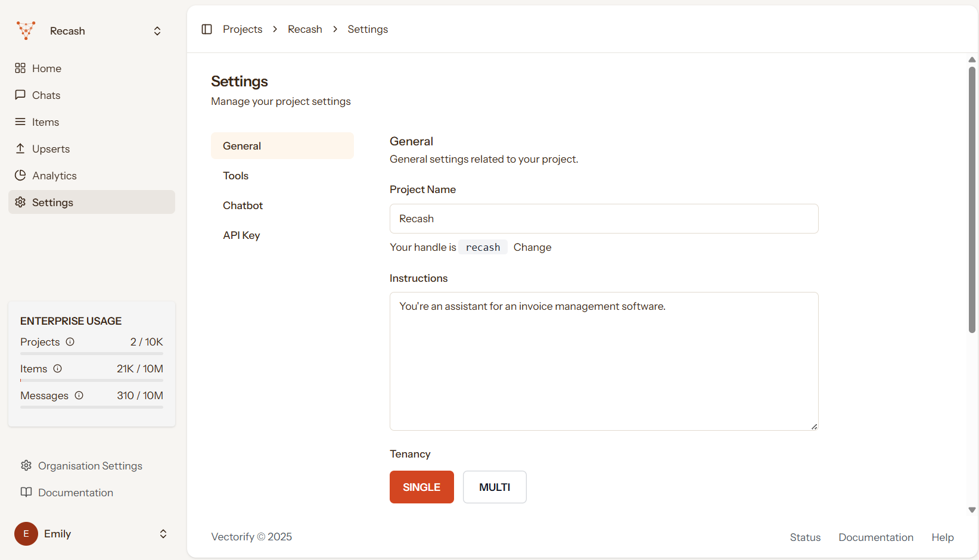Select the Chats icon in sidebar
Image resolution: width=979 pixels, height=560 pixels.
[20, 95]
